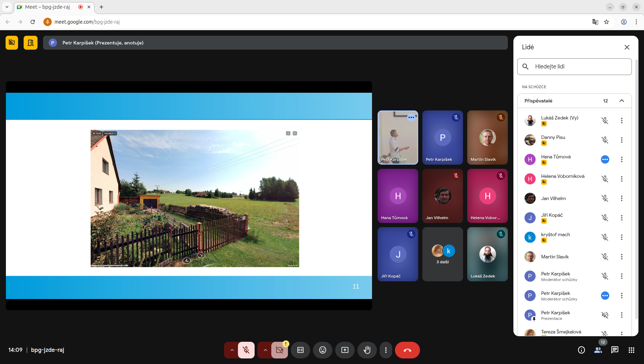Click the present screen icon
Image resolution: width=644 pixels, height=364 pixels.
click(345, 350)
